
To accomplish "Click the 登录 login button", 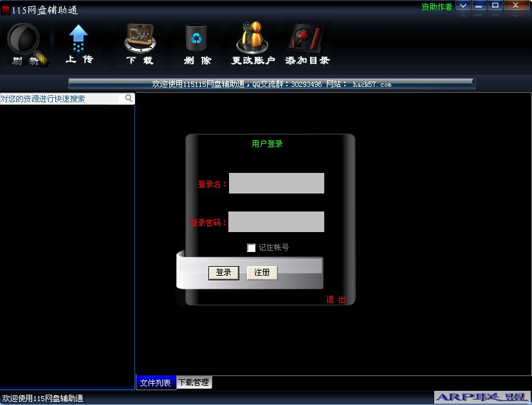I will [223, 272].
